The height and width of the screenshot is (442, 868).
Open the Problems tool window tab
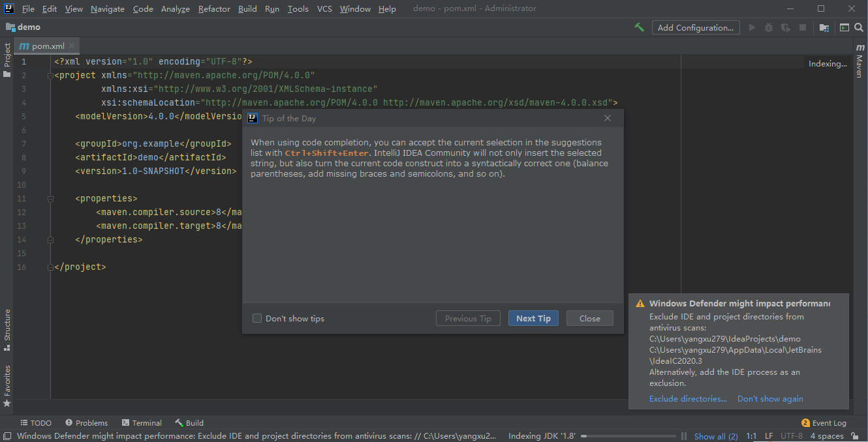pos(86,423)
